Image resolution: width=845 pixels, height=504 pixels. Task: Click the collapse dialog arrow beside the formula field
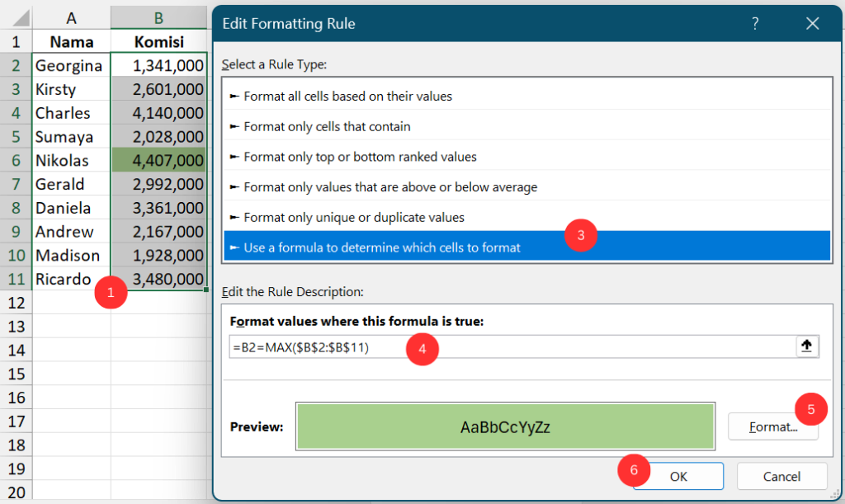click(x=806, y=346)
